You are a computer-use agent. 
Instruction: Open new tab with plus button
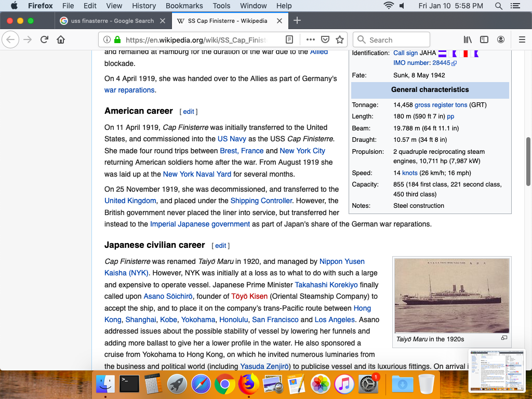[297, 21]
